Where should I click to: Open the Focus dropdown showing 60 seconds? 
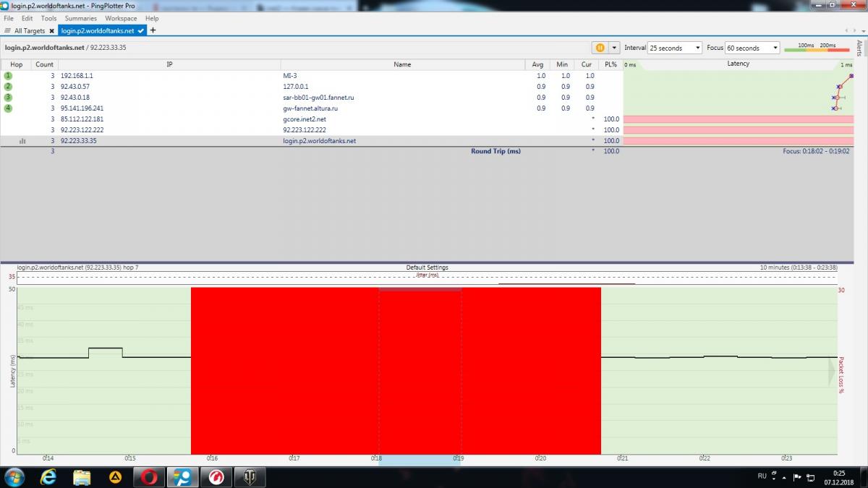click(752, 48)
